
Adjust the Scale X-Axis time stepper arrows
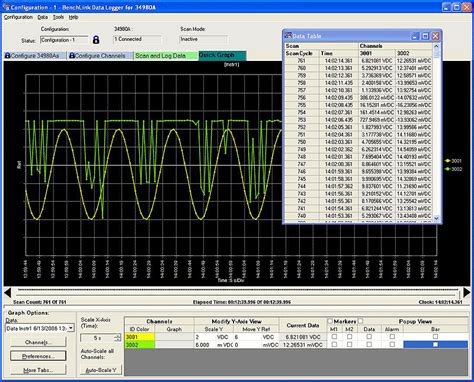117,338
